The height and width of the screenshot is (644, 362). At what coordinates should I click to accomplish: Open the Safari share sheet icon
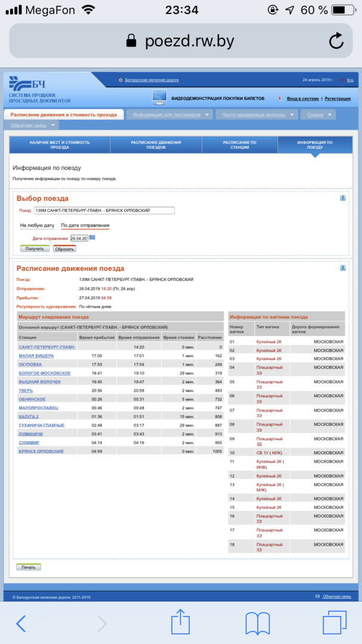tap(180, 623)
